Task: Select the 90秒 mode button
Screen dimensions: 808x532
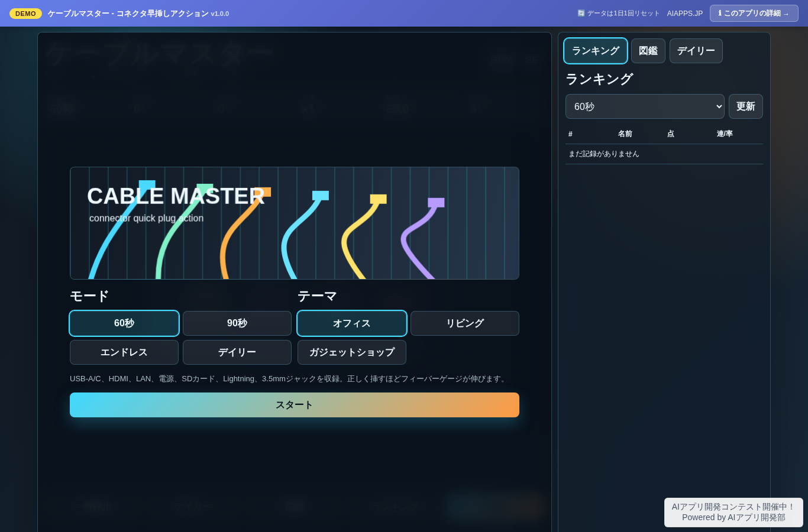Action: [237, 323]
